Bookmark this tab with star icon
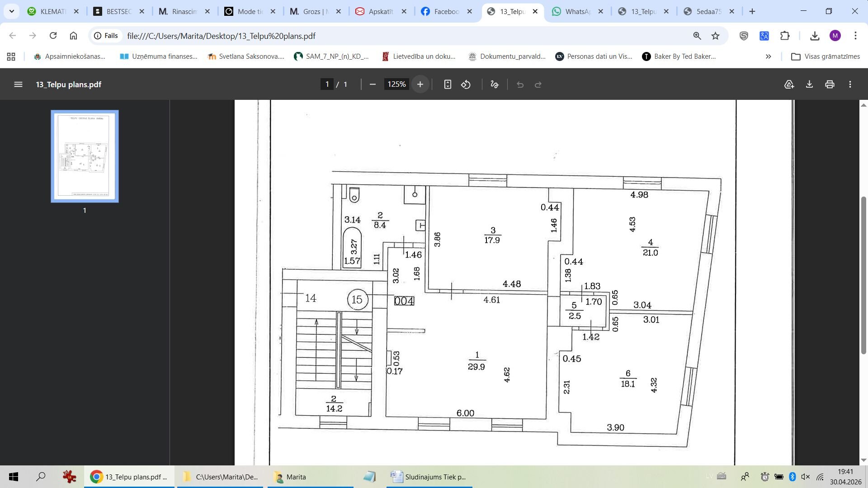Screen dimensions: 868x488 715,36
